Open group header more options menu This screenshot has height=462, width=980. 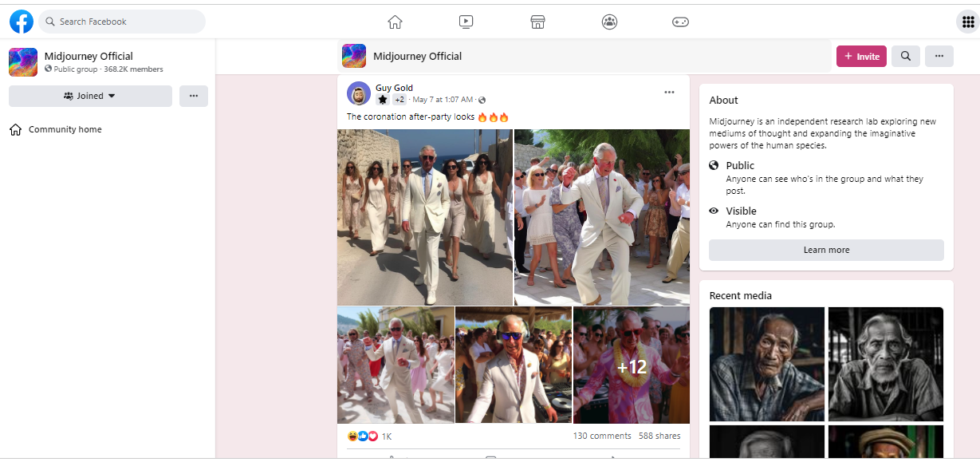point(939,56)
